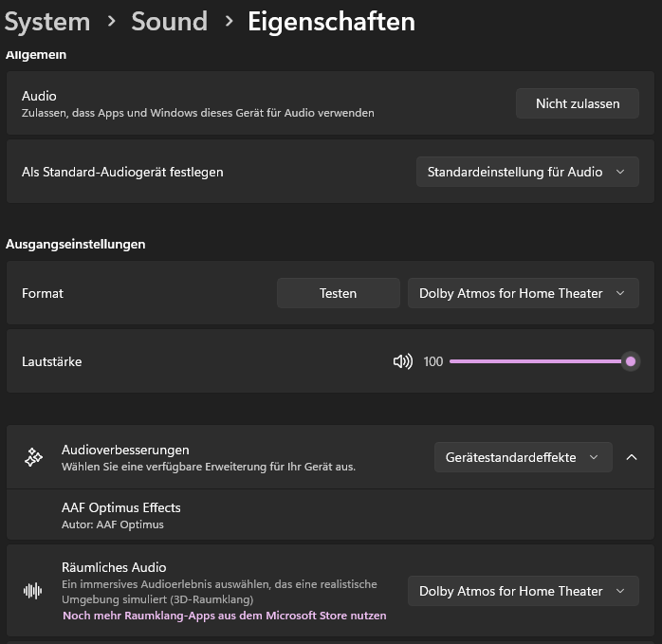
Task: Open the Gerätestandardeffekte dropdown
Action: (522, 457)
